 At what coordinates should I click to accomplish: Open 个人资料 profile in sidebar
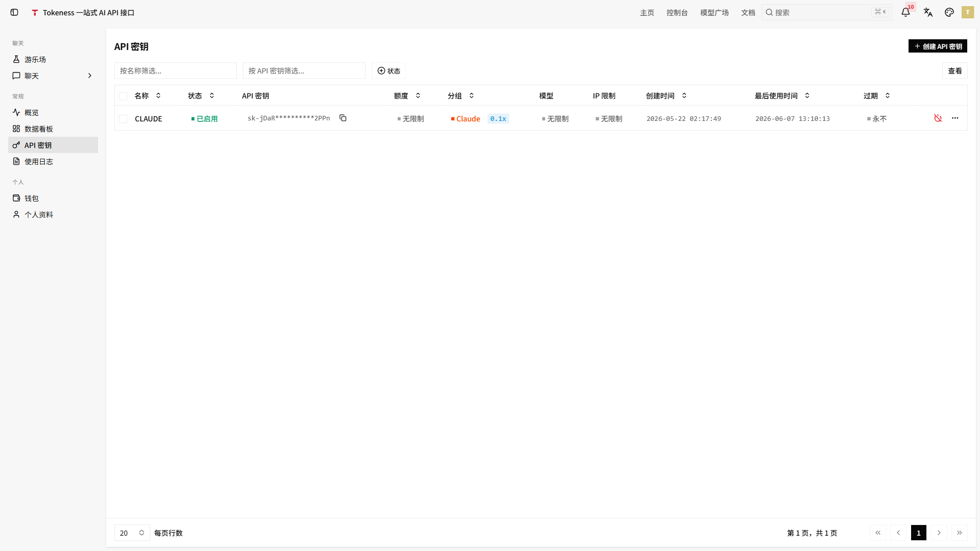point(53,214)
